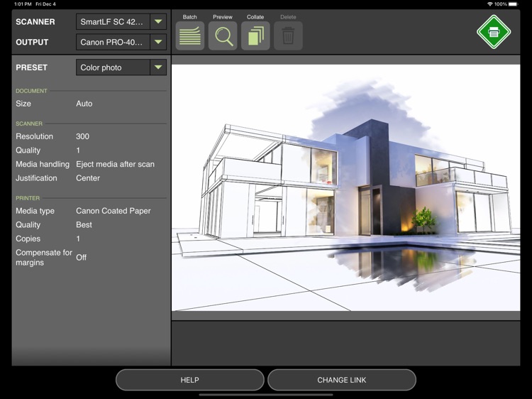Choose the Color photo preset field
Viewport: 532px width, 399px height.
pos(113,67)
